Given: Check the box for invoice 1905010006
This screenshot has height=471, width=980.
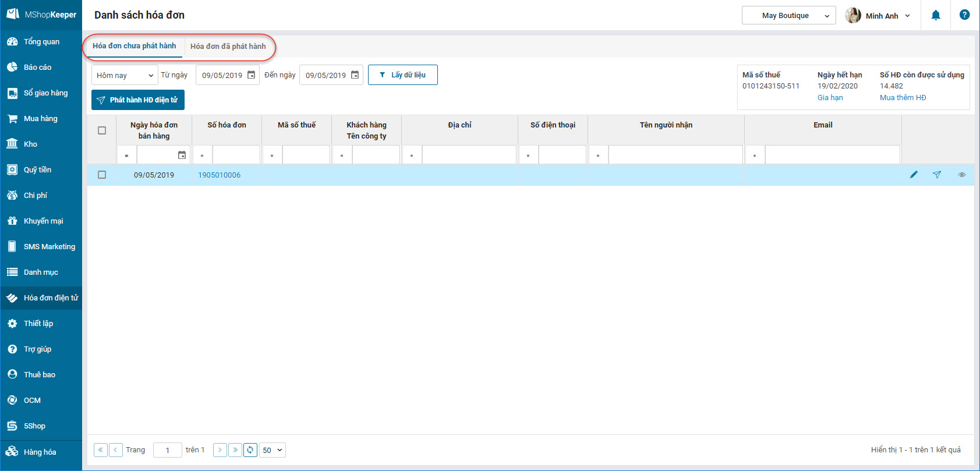Looking at the screenshot, I should [102, 175].
